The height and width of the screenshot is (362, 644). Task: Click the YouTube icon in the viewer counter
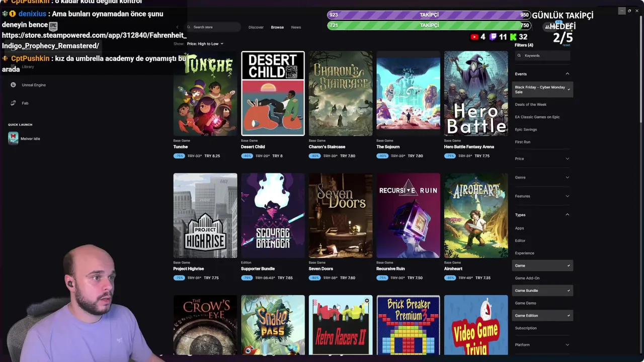[474, 37]
